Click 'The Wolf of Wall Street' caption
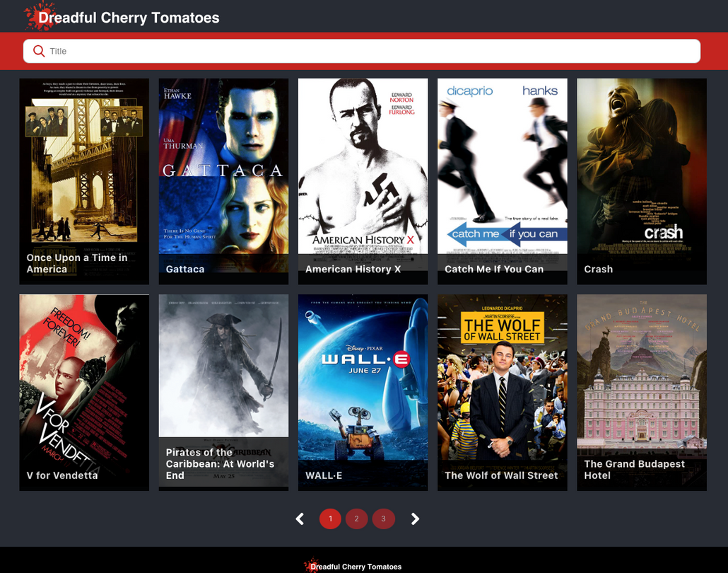 click(x=501, y=475)
